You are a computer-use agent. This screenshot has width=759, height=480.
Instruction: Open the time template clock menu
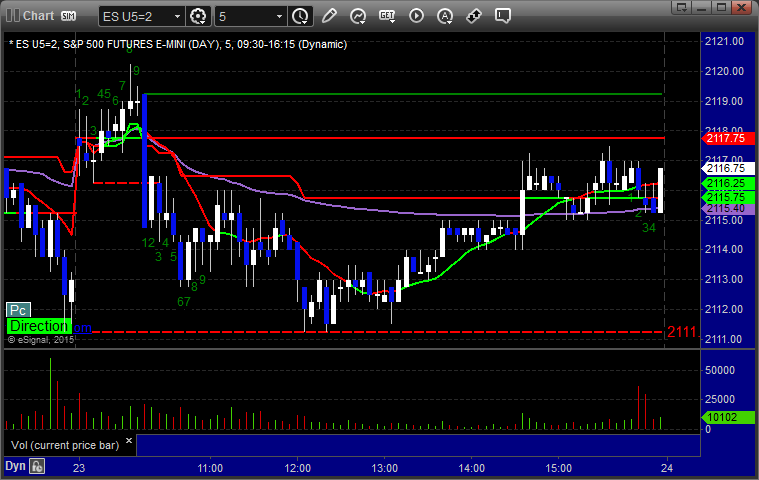[x=300, y=16]
